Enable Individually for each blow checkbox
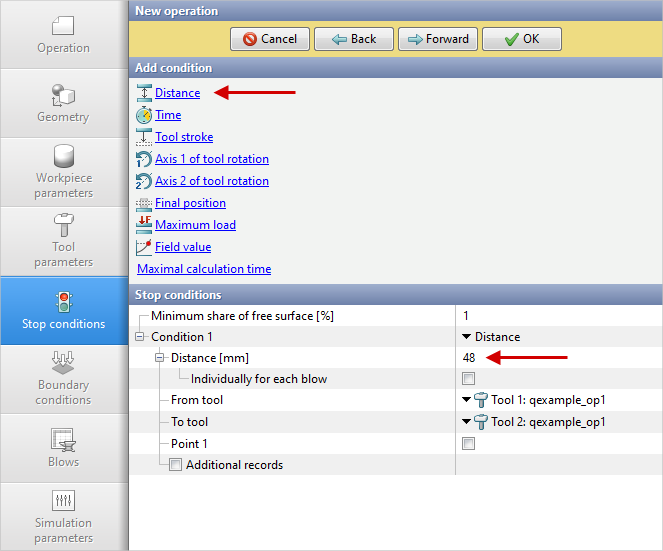 (x=468, y=379)
